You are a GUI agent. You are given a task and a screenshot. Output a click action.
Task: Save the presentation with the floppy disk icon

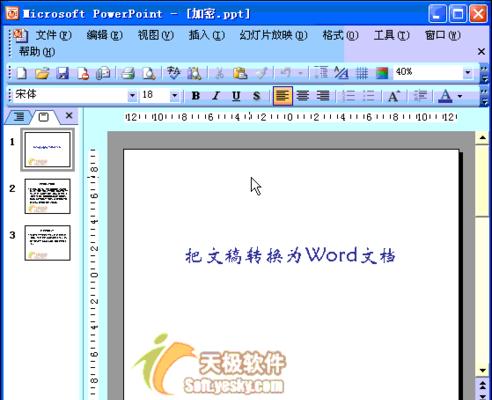62,73
